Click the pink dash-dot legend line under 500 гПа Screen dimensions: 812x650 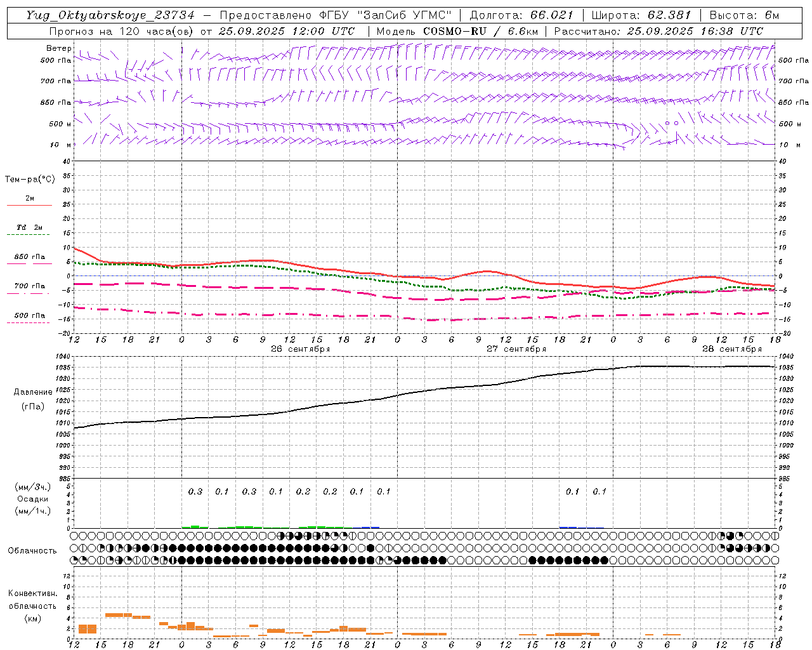[28, 322]
